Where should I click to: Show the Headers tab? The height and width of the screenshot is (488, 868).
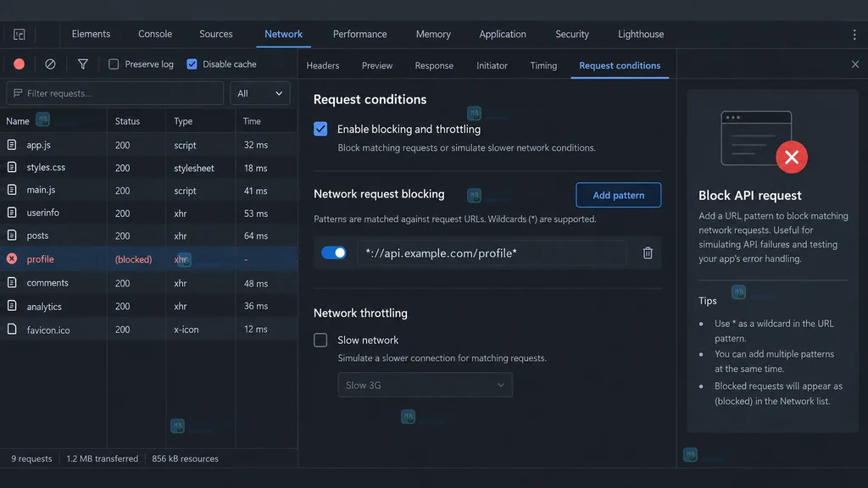323,65
